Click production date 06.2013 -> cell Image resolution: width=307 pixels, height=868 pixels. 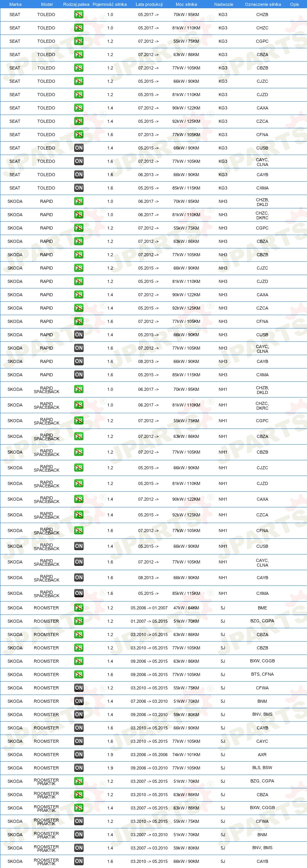148,175
